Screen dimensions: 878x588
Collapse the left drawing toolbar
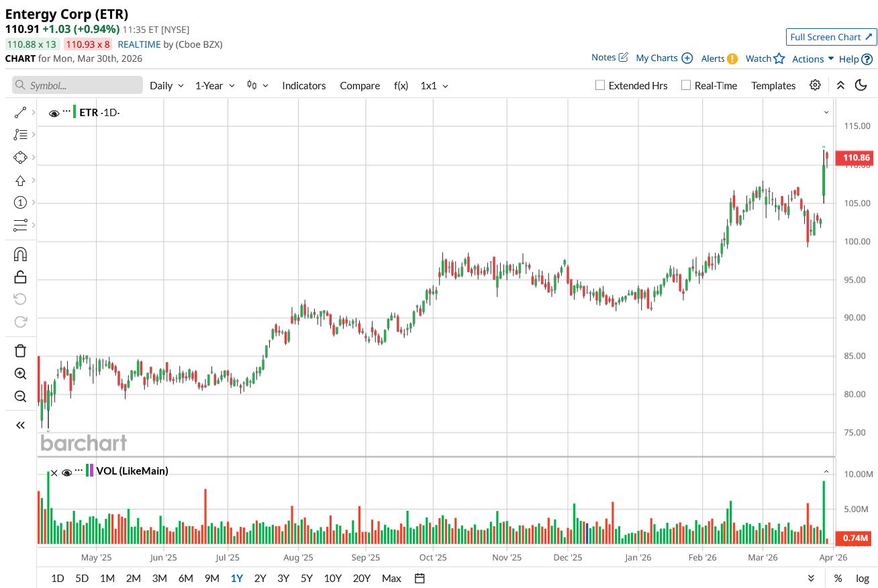coord(20,425)
